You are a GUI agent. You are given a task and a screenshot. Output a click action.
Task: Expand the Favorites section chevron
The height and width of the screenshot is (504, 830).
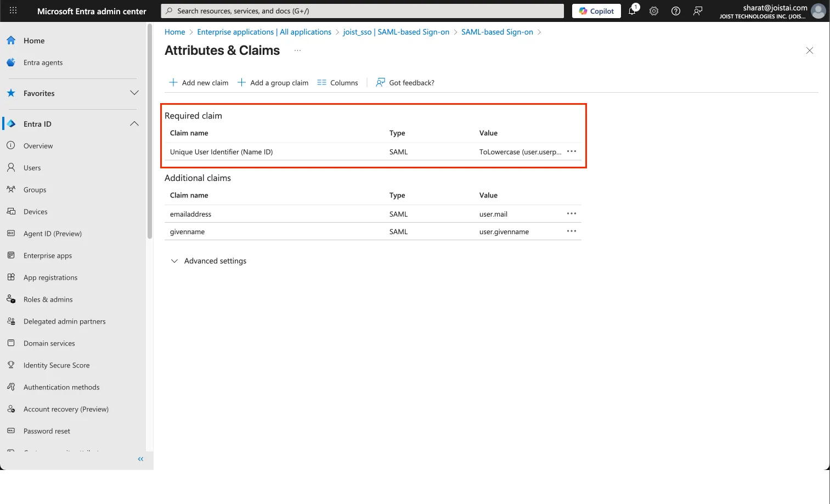134,93
